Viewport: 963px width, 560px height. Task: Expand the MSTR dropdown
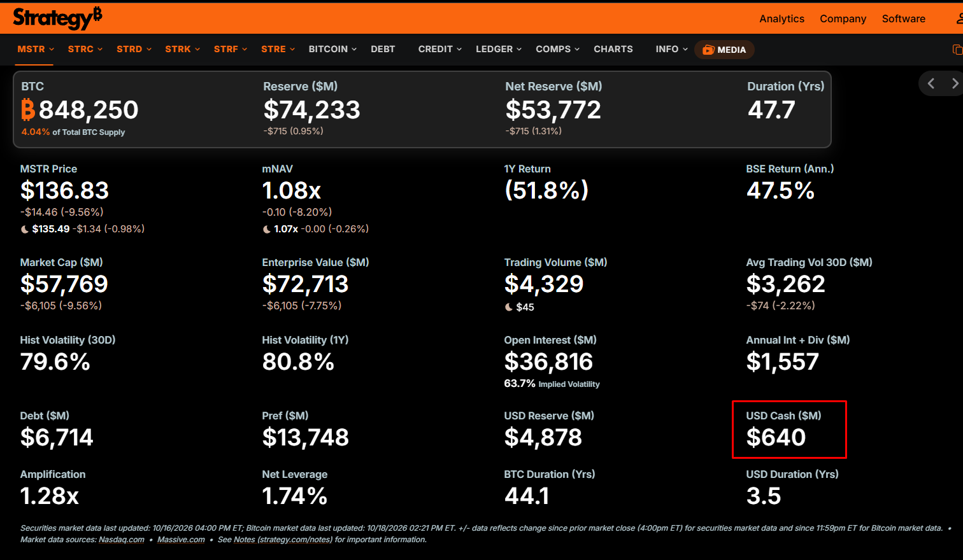pyautogui.click(x=36, y=49)
